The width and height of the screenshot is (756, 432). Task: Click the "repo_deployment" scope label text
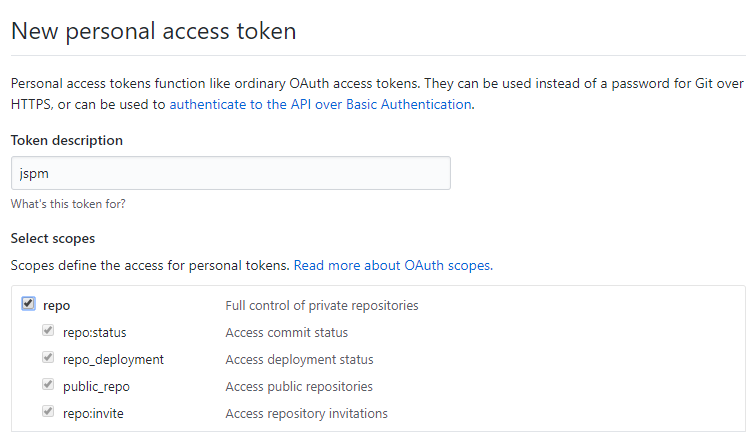click(x=113, y=360)
